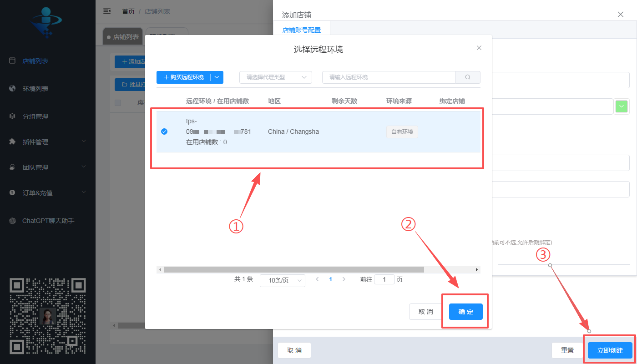
Task: Open 环境列表 from the sidebar
Action: pyautogui.click(x=13, y=88)
